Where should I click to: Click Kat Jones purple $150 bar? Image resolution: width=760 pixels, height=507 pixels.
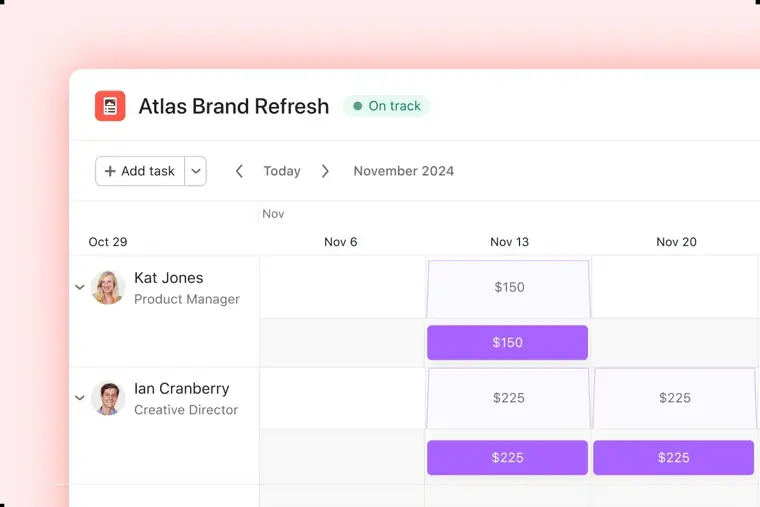(507, 343)
